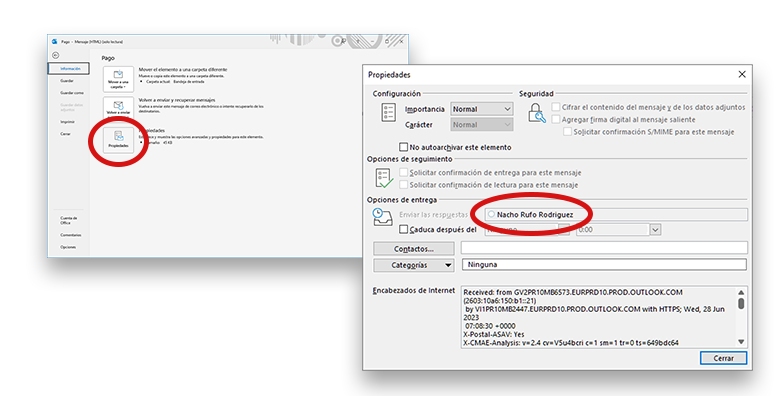
Task: Toggle No autoarchivar este elemento
Action: tap(403, 147)
